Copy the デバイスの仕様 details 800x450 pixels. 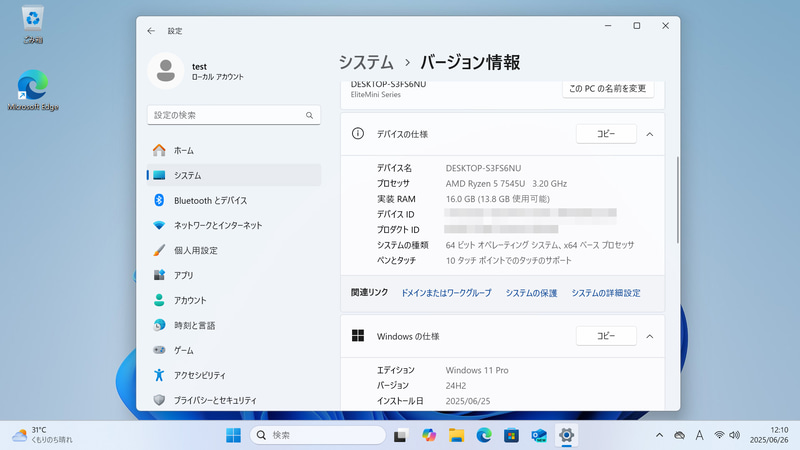coord(606,134)
